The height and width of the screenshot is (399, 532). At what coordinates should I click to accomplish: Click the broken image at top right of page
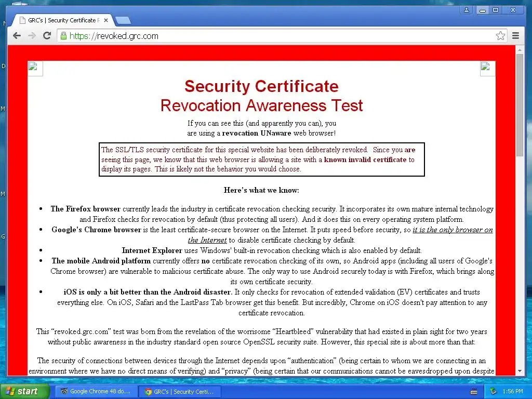[487, 69]
